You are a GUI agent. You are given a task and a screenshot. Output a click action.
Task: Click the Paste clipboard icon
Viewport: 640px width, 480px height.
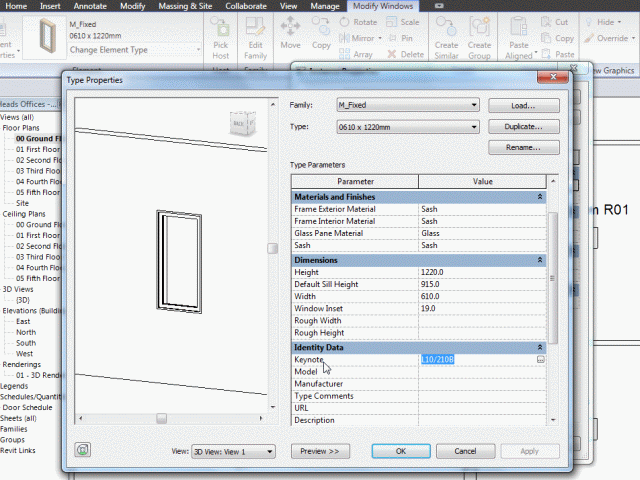546,54
